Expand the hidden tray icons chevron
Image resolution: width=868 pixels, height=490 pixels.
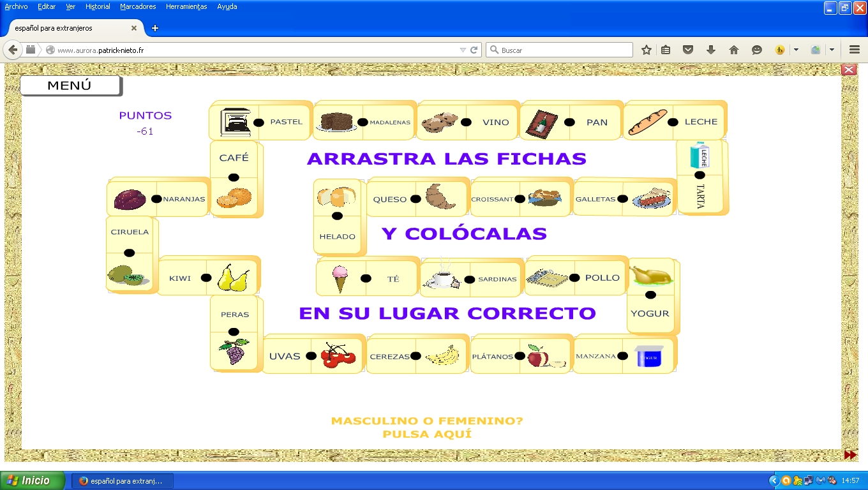(774, 481)
